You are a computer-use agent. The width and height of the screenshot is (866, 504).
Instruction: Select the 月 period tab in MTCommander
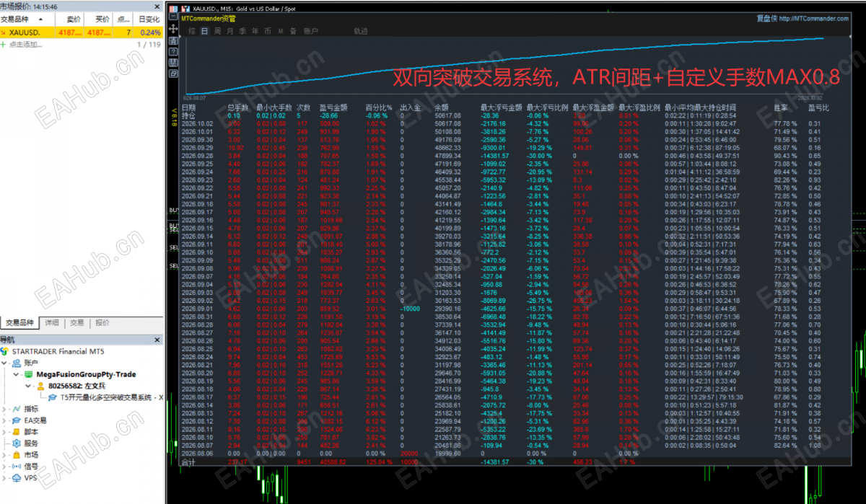(x=229, y=31)
